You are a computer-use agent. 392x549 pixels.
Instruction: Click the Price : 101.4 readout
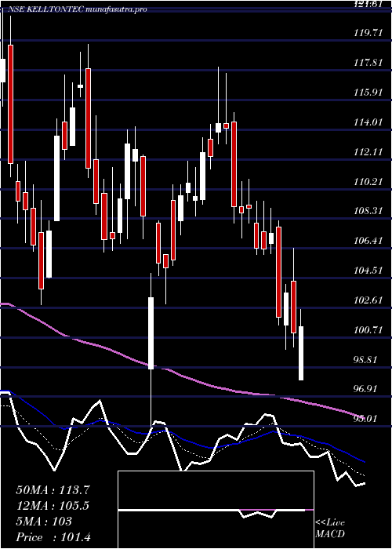(53, 537)
